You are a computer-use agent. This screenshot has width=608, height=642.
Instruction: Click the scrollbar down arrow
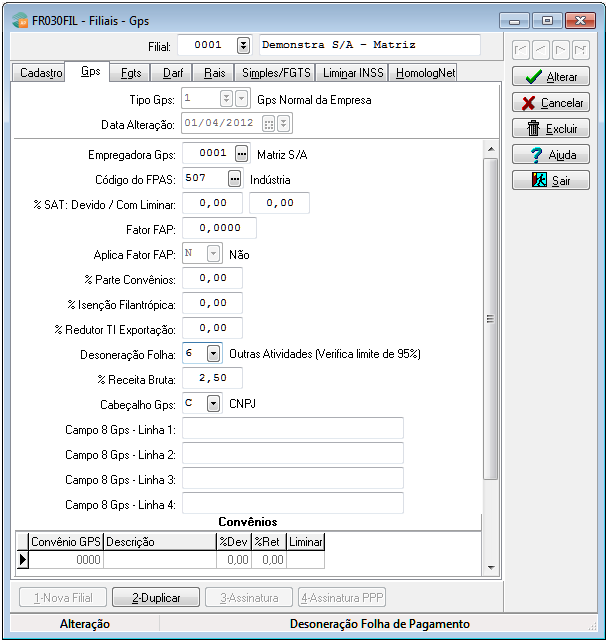[x=490, y=567]
